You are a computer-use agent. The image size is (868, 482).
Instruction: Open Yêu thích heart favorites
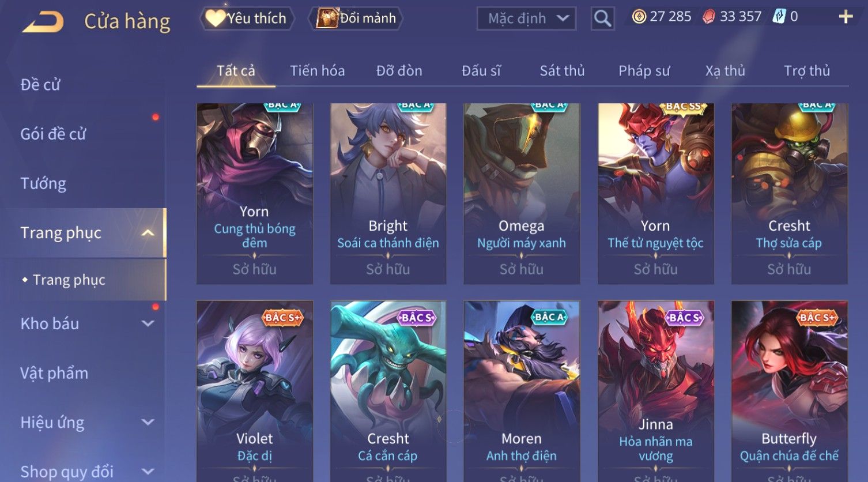(x=247, y=18)
